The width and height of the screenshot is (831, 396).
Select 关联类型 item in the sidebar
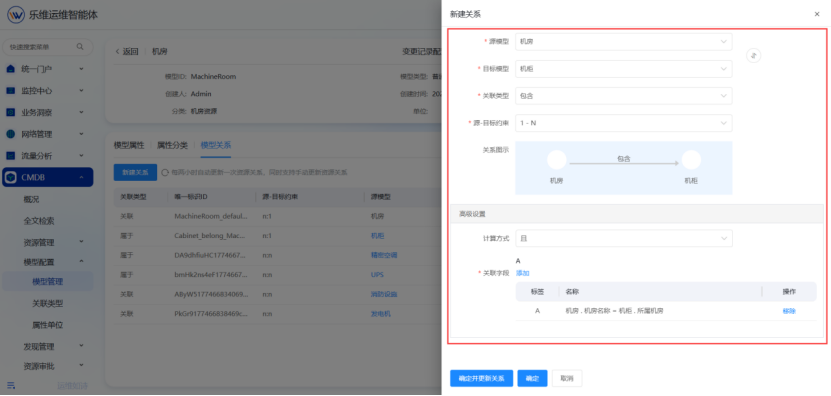[48, 303]
